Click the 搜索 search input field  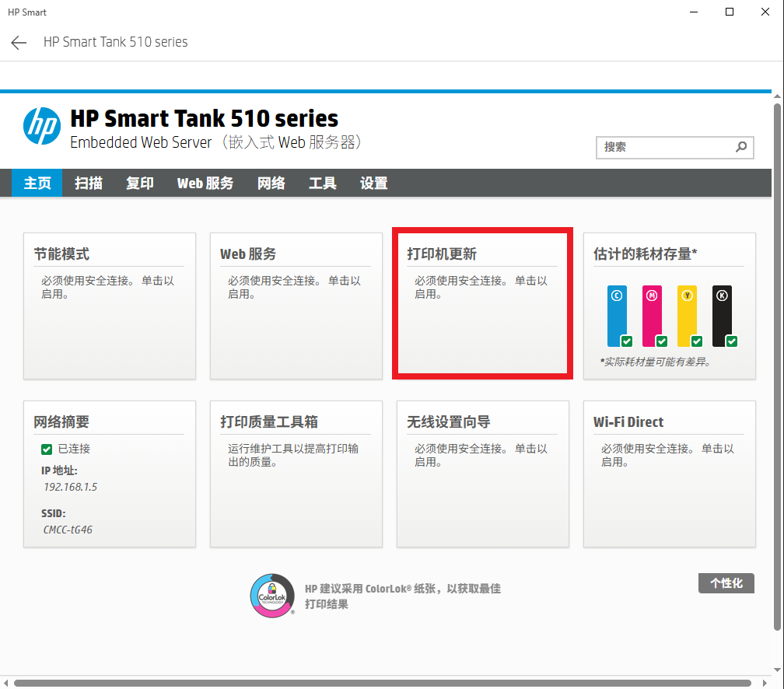[x=665, y=147]
